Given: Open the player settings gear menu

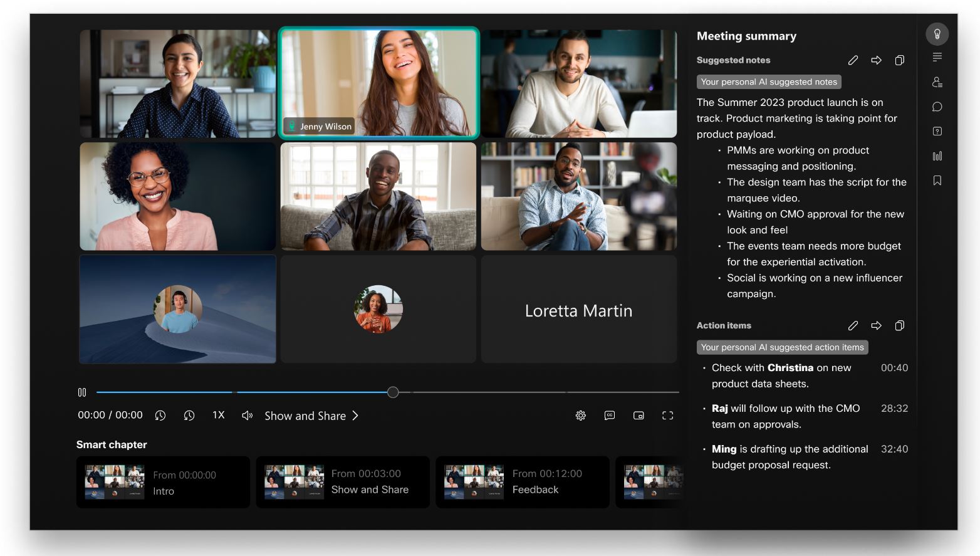Looking at the screenshot, I should [x=580, y=416].
